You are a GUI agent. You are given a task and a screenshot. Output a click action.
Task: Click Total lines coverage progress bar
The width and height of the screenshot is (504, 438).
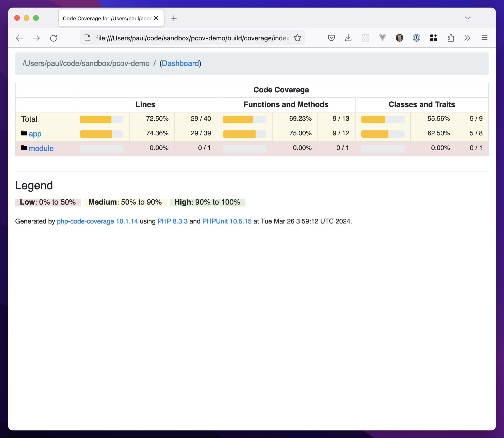coord(101,120)
